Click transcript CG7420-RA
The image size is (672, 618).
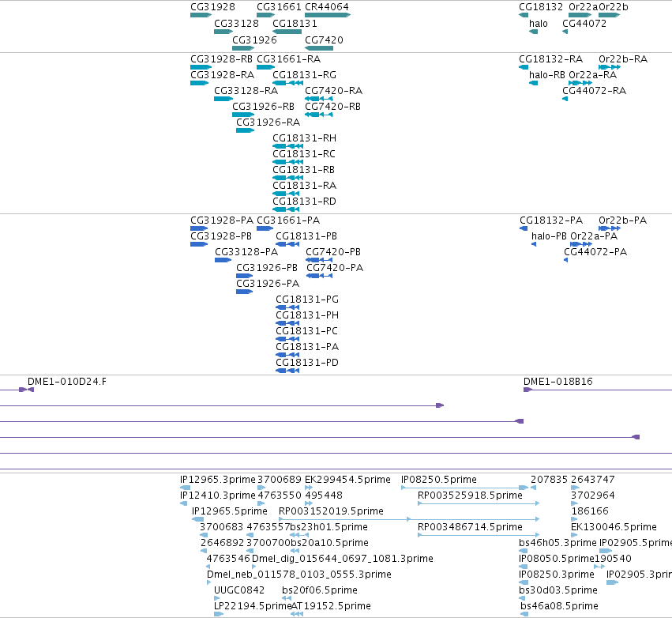tap(319, 99)
